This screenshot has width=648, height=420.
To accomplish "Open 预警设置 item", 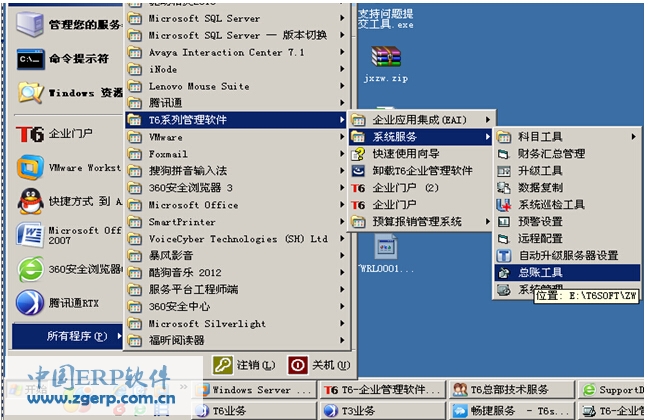I will click(x=567, y=222).
